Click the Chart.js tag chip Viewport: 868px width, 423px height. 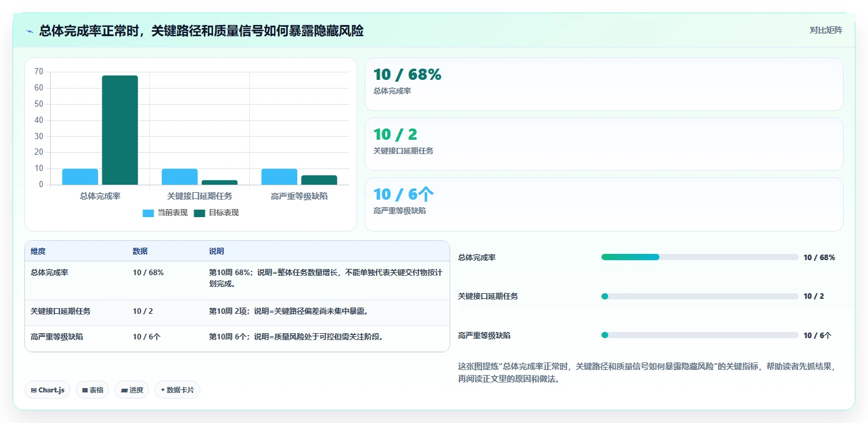[47, 390]
